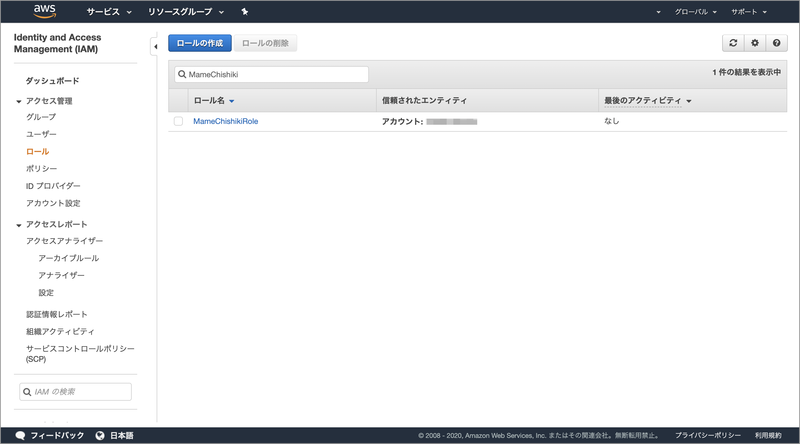Image resolution: width=800 pixels, height=444 pixels.
Task: Open グループ in sidebar
Action: (x=41, y=117)
